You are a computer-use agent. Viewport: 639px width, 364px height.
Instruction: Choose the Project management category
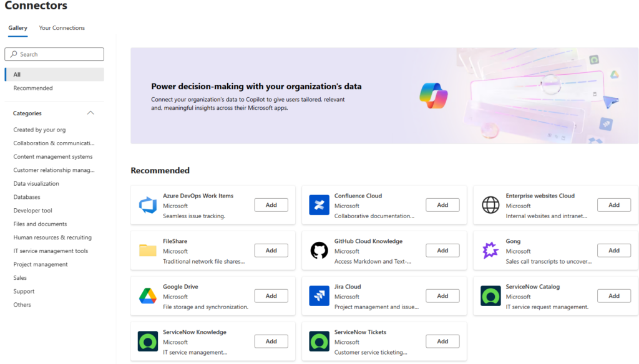click(41, 264)
